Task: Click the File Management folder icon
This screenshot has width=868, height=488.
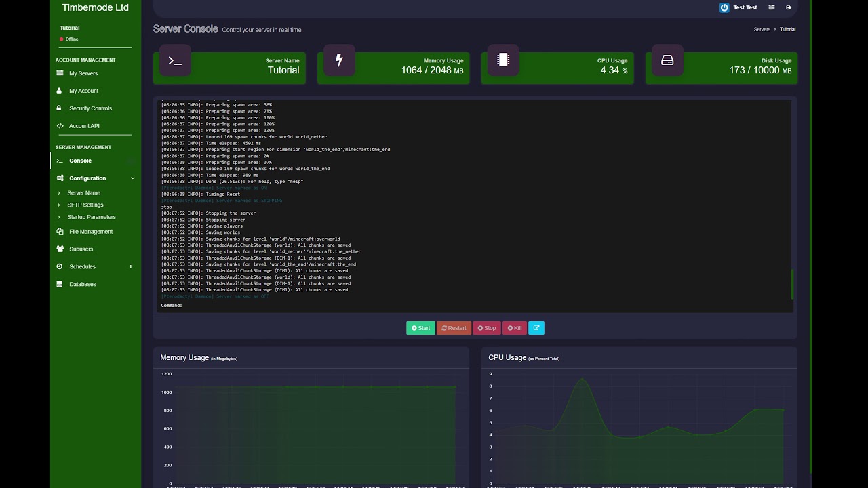Action: tap(60, 232)
